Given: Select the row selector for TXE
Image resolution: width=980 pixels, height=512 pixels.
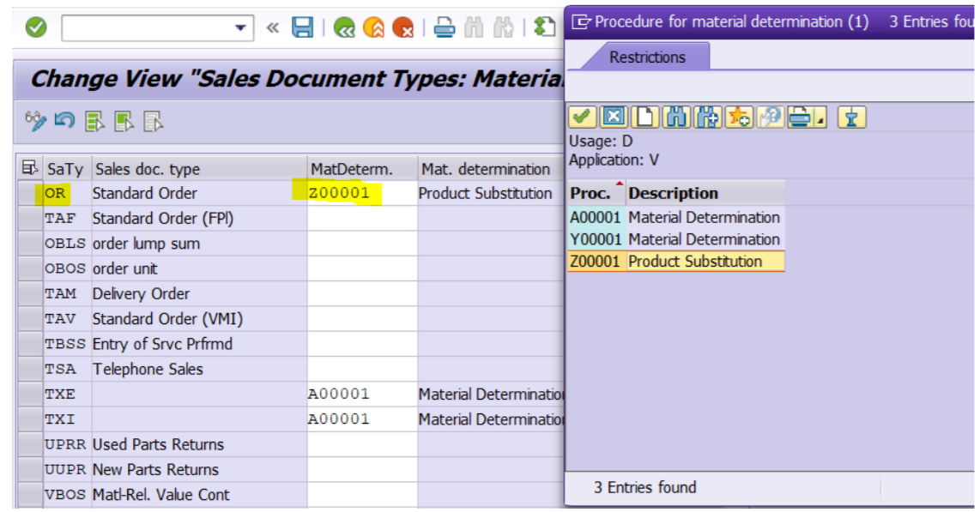Looking at the screenshot, I should (29, 395).
